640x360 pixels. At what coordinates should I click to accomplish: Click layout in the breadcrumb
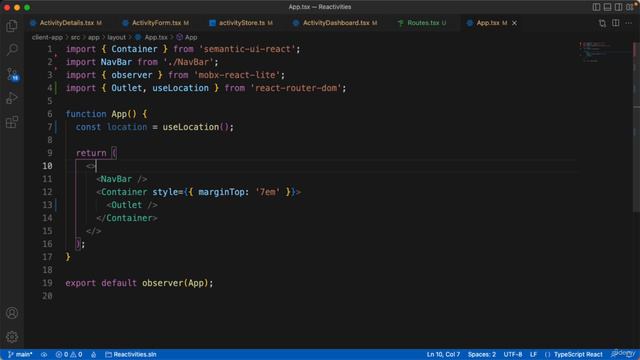[117, 37]
